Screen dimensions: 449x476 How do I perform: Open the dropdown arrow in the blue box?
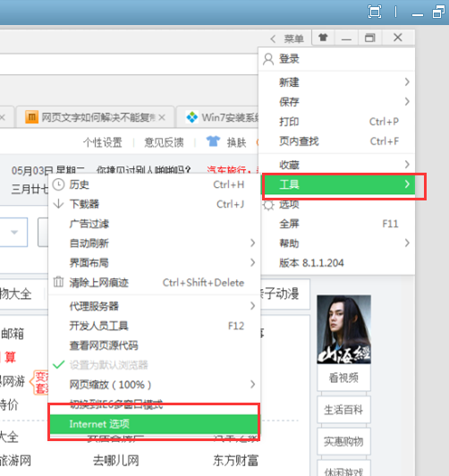click(x=14, y=233)
